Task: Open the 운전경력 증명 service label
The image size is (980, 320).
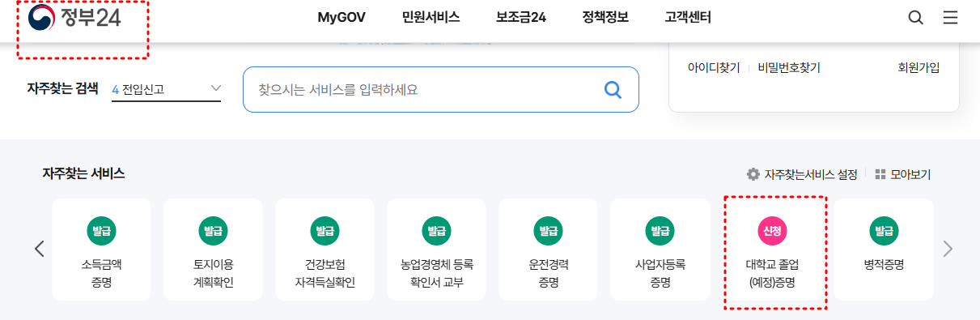Action: [x=548, y=273]
